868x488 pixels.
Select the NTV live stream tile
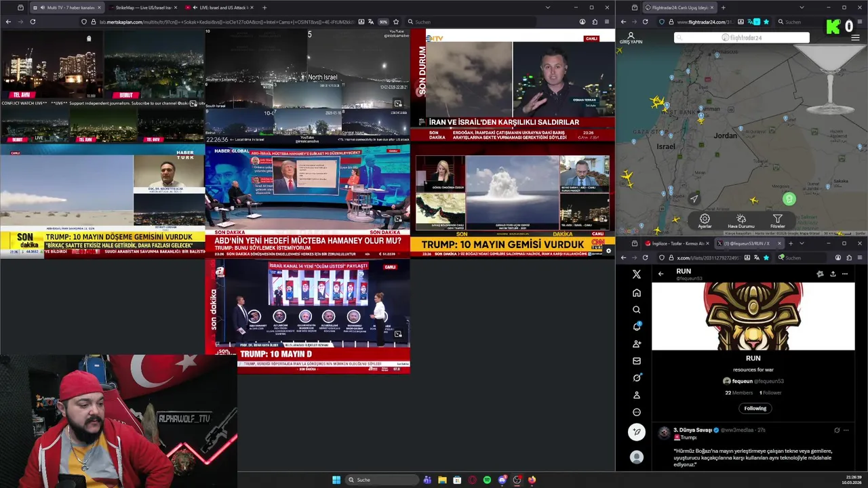(512, 86)
